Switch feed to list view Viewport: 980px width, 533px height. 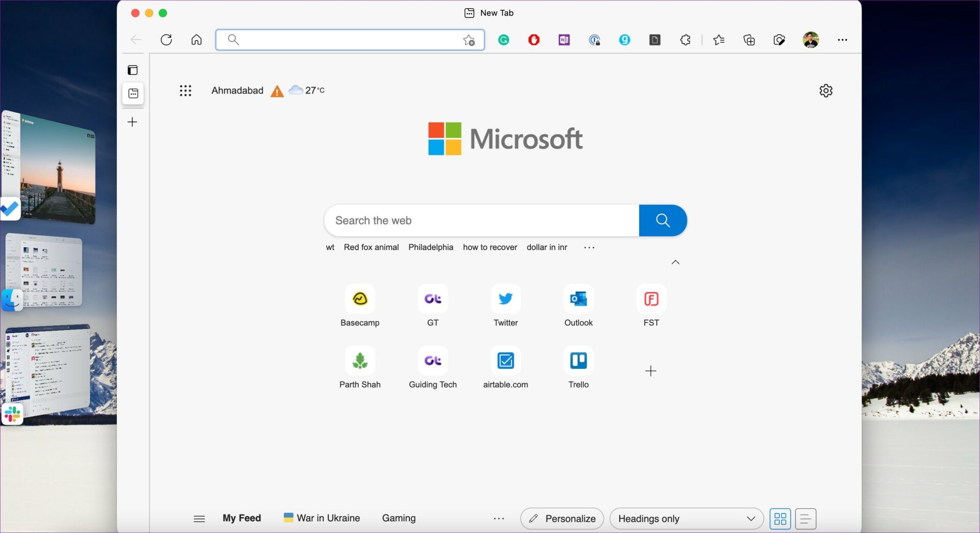point(805,519)
